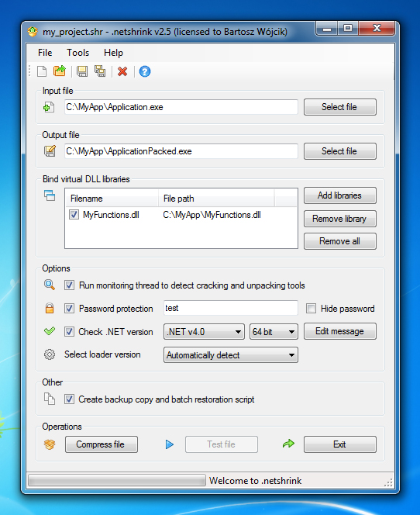This screenshot has height=515, width=420.
Task: Expand the Automatically detect loader dropdown
Action: point(231,355)
